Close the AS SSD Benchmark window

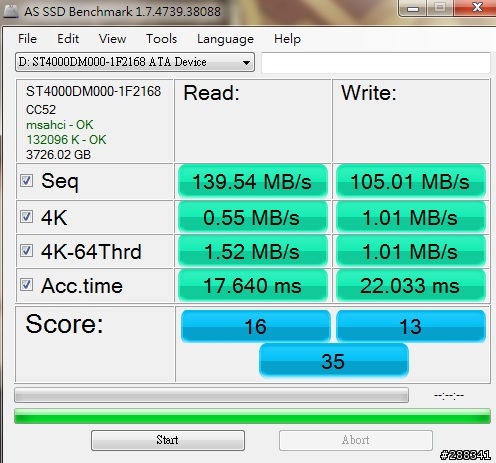pyautogui.click(x=477, y=8)
